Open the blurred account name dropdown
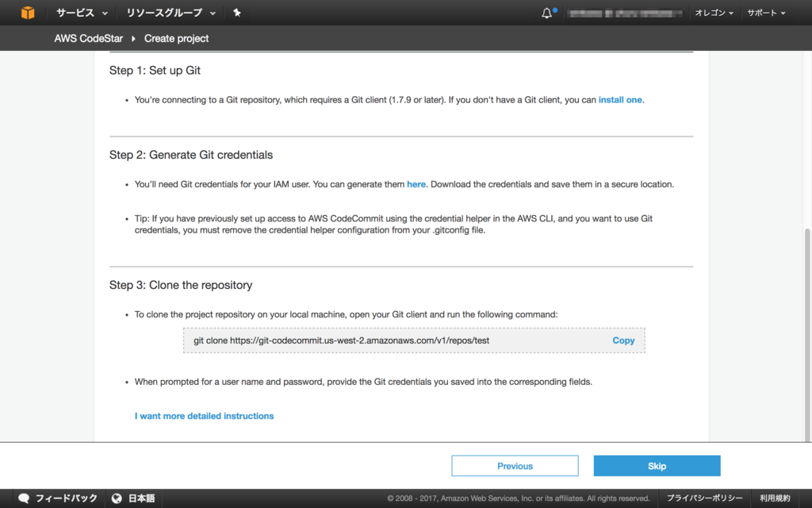Viewport: 812px width, 508px height. click(625, 13)
